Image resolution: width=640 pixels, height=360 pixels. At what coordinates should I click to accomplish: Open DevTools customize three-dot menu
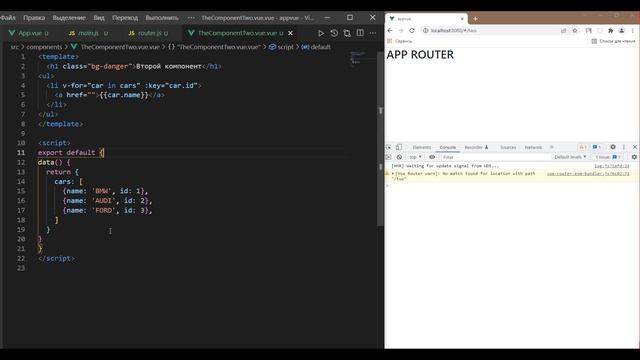(x=624, y=147)
